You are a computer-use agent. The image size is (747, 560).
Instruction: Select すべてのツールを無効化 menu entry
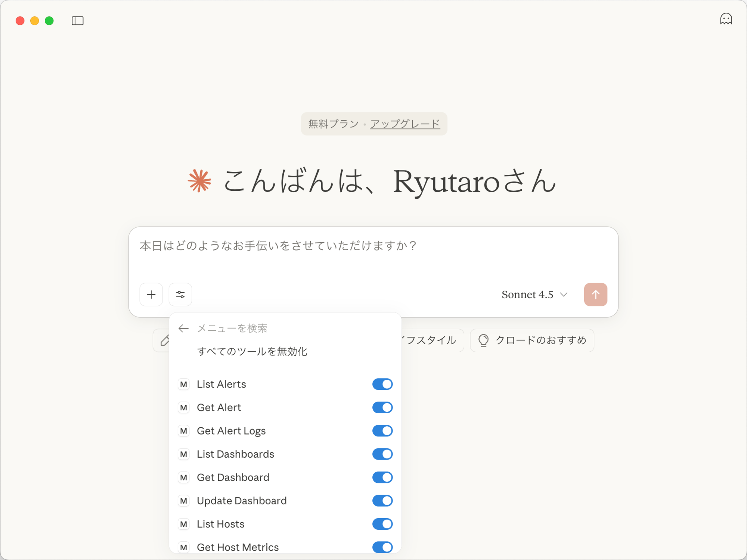coord(252,351)
